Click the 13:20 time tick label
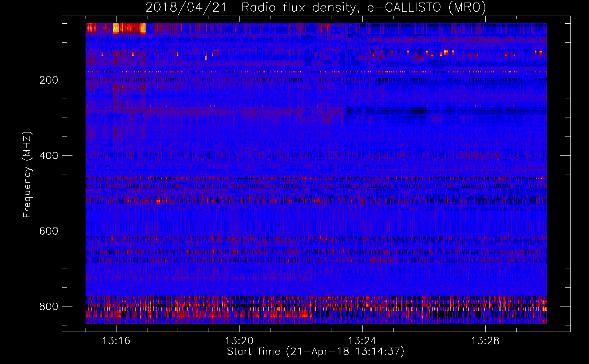The width and height of the screenshot is (589, 364). pos(239,341)
